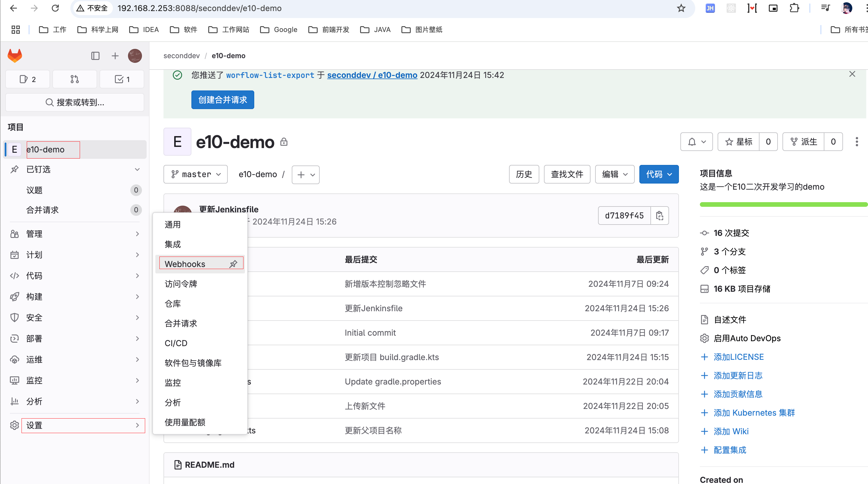Open the master branch dropdown
Image resolution: width=868 pixels, height=484 pixels.
(x=195, y=174)
